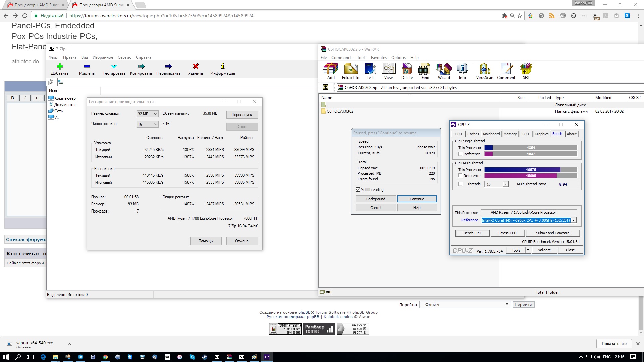Click the Bench CPU button
The height and width of the screenshot is (362, 644).
coord(472,233)
